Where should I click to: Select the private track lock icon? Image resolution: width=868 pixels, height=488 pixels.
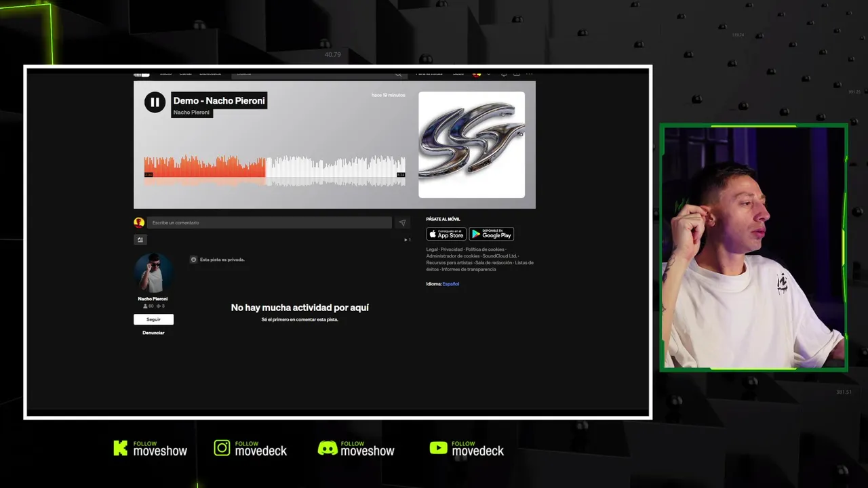point(193,260)
